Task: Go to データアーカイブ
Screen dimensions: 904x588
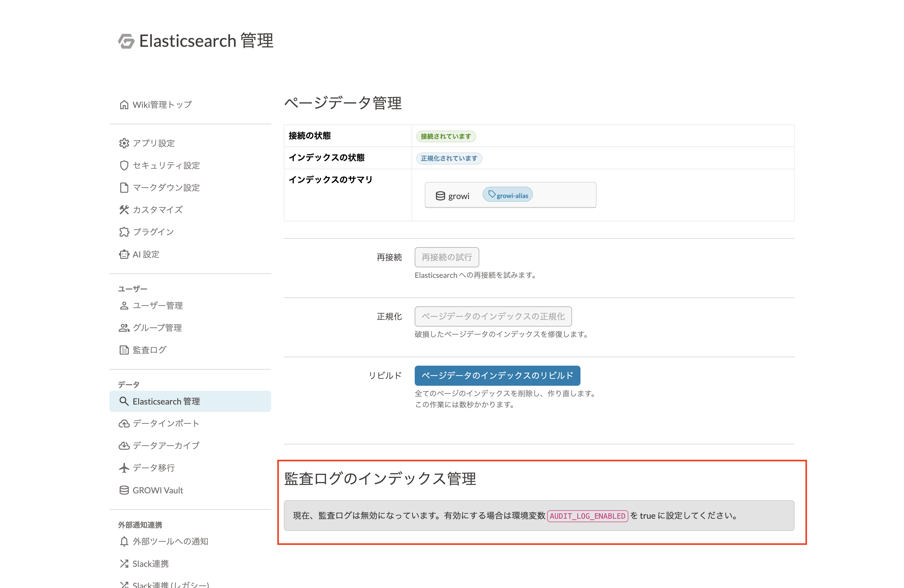Action: tap(190, 445)
